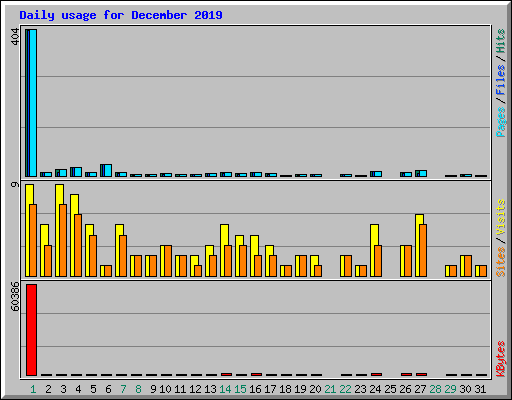Click the day '25' axis label
This screenshot has width=512, height=400.
pyautogui.click(x=390, y=389)
